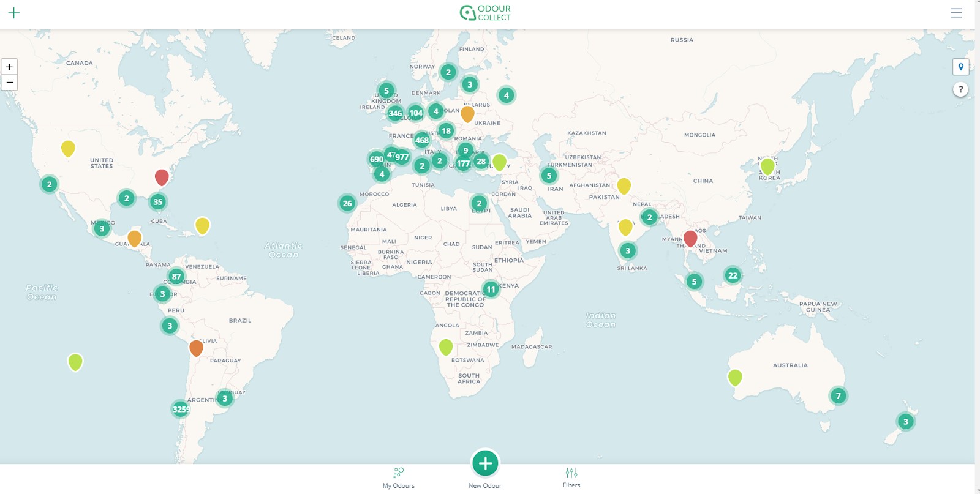Click the locate-me pin button
Screen dimensions: 980x494
[x=960, y=67]
